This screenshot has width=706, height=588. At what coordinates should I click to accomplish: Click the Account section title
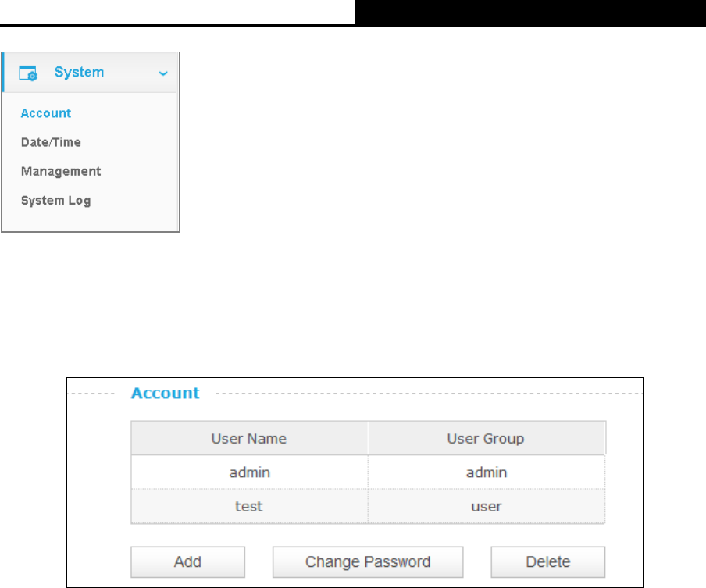[x=166, y=393]
